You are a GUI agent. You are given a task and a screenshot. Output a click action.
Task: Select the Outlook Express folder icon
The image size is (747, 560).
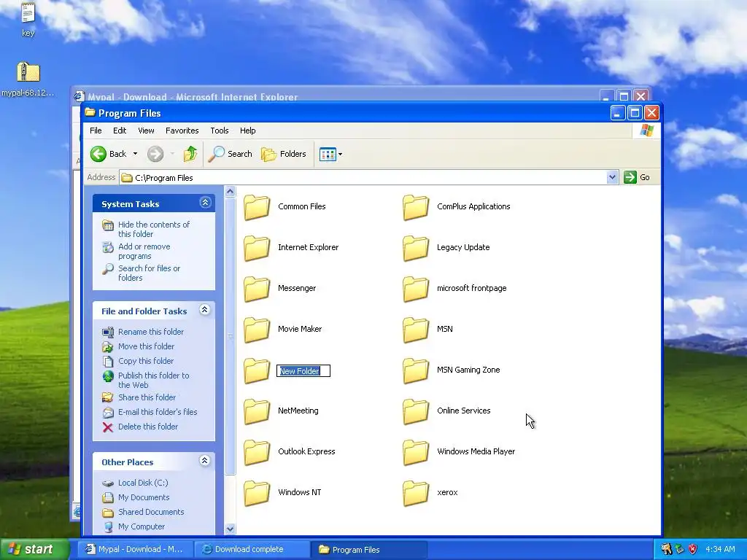[257, 452]
